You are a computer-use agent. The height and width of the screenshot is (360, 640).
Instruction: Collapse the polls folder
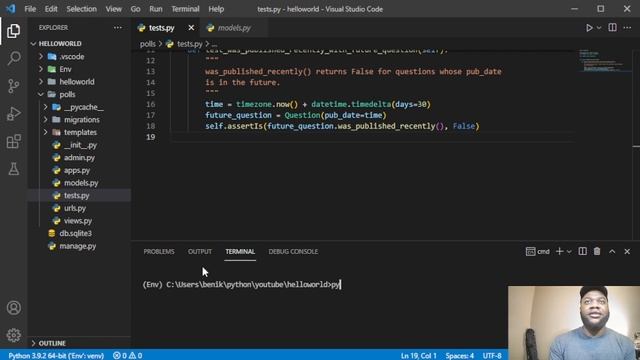[67, 94]
